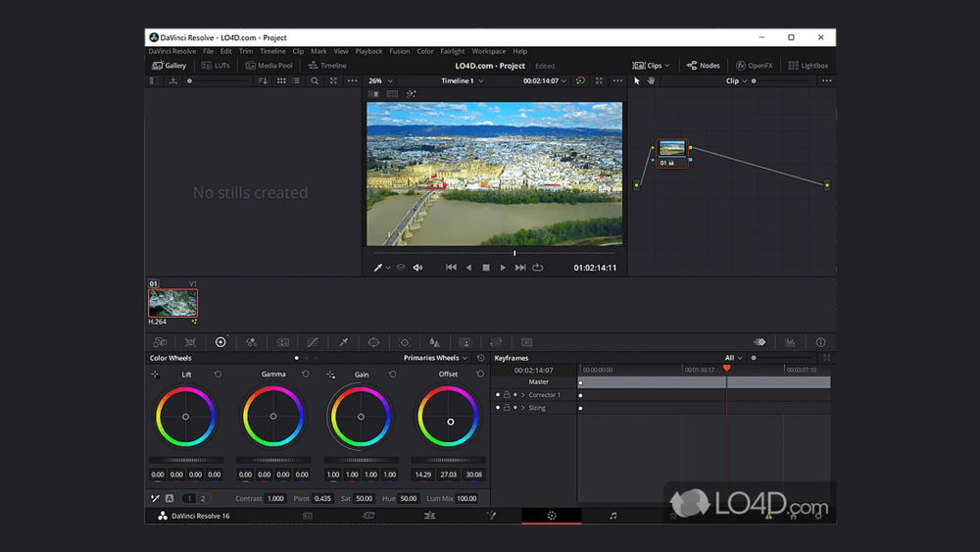This screenshot has height=552, width=980.
Task: Play the clip forward
Action: tap(503, 268)
